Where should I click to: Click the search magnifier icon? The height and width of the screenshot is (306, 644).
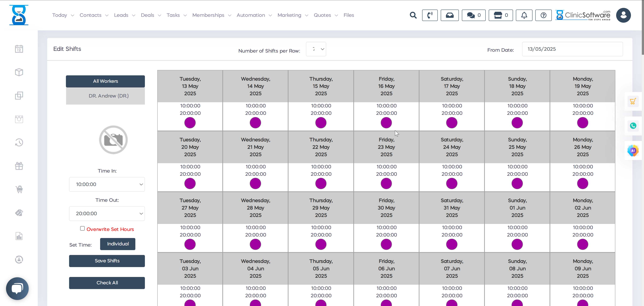pos(413,15)
